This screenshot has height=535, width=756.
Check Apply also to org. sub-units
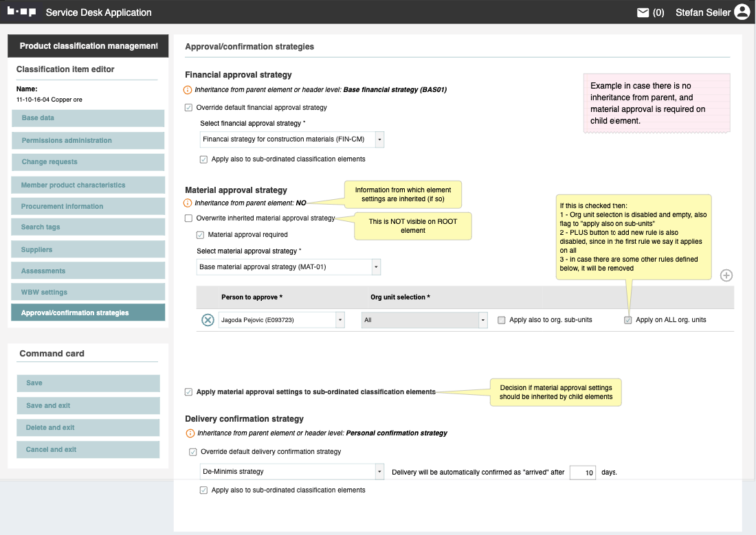click(502, 320)
